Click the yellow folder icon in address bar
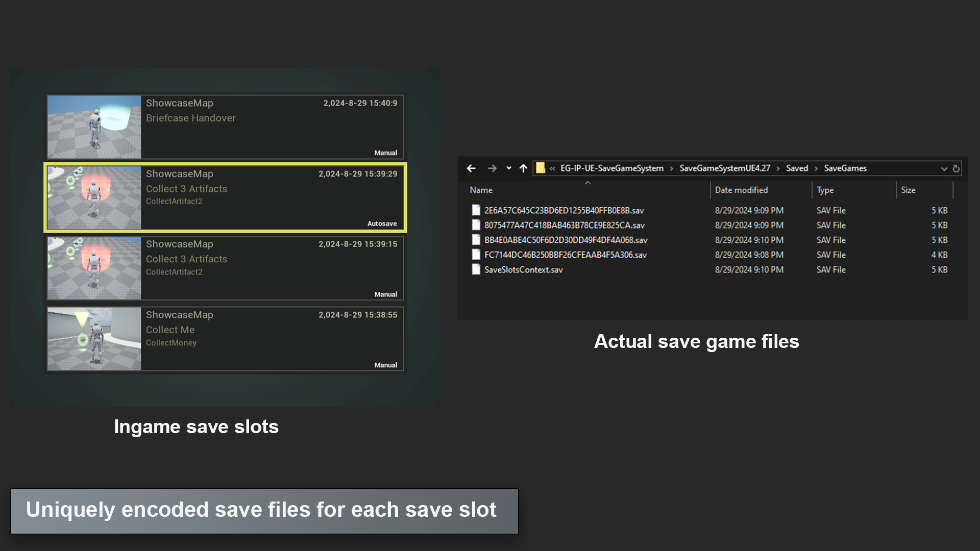The image size is (980, 551). [x=540, y=168]
